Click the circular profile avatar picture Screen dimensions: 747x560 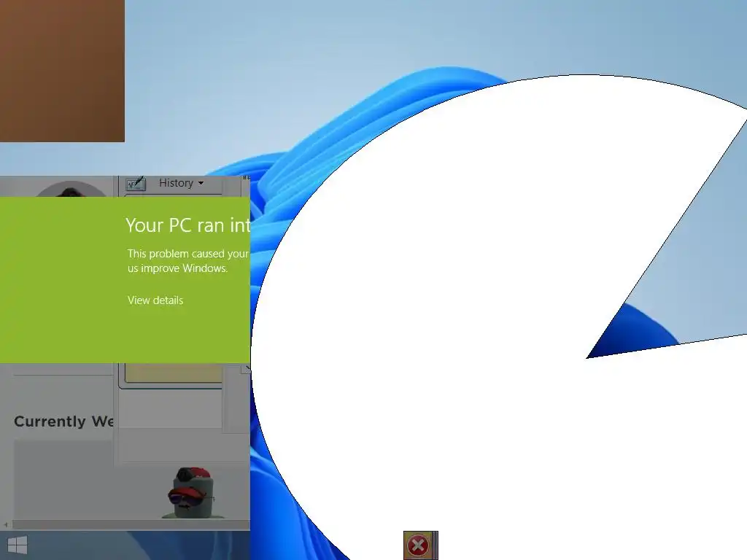coord(71,189)
